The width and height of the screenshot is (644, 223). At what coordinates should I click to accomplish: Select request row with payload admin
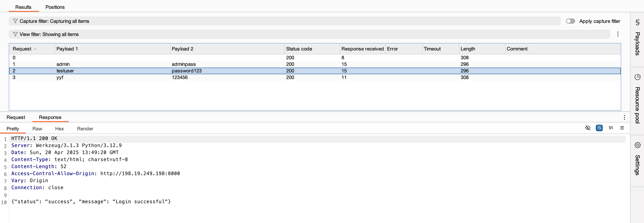tap(315, 64)
